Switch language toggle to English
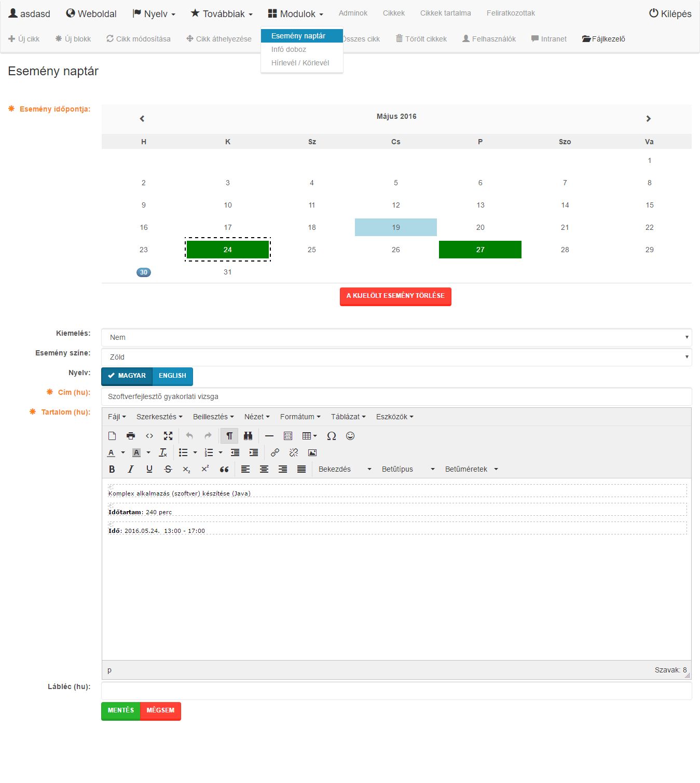The height and width of the screenshot is (783, 700). coord(172,376)
